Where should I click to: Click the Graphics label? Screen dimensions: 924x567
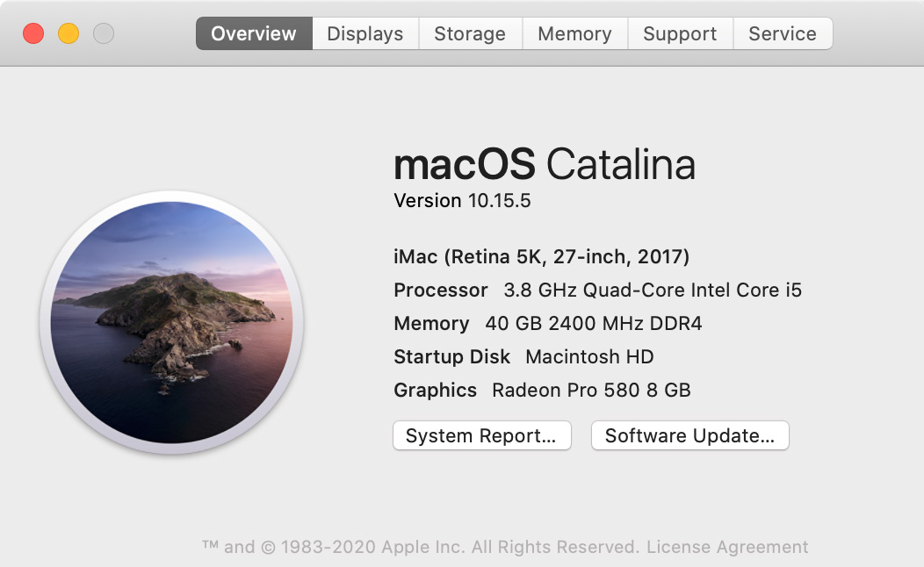pos(435,391)
